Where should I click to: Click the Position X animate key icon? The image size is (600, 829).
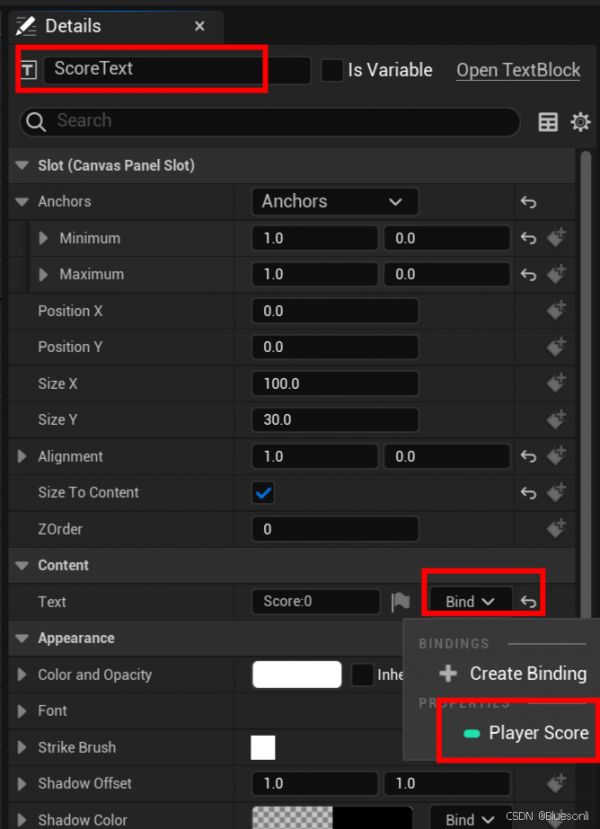coord(557,311)
